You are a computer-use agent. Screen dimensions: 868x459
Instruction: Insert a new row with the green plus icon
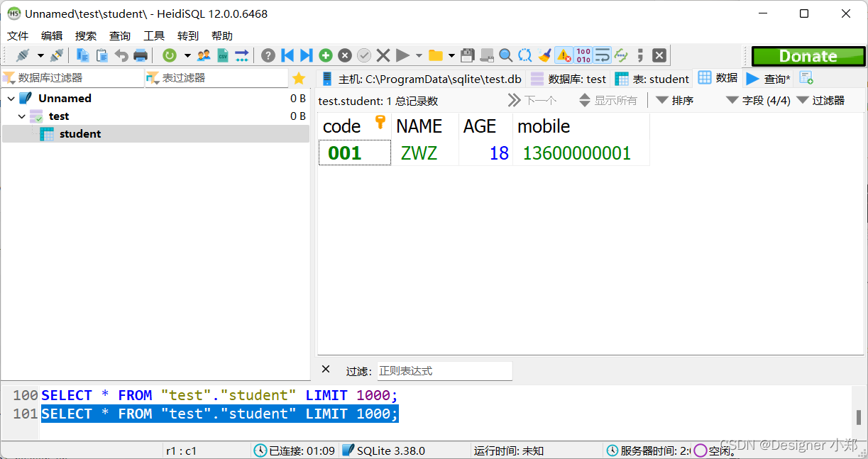(326, 55)
